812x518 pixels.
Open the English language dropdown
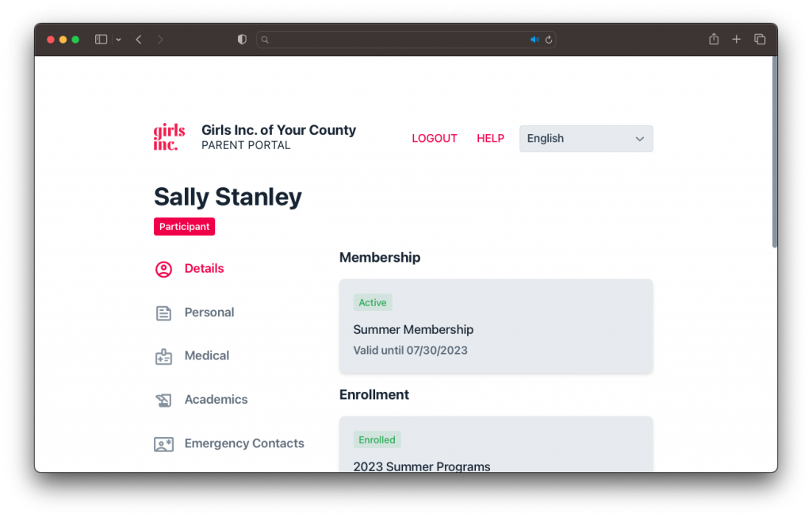(x=586, y=139)
